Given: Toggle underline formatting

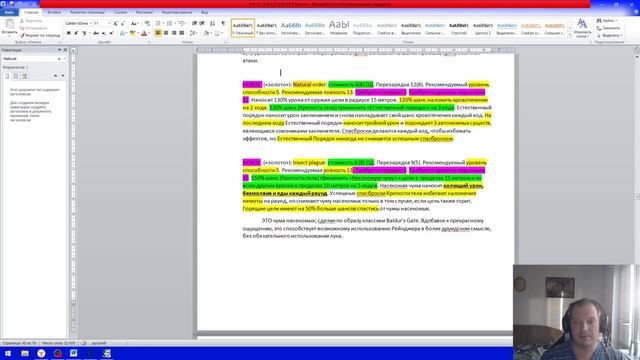Looking at the screenshot, I should [x=84, y=33].
